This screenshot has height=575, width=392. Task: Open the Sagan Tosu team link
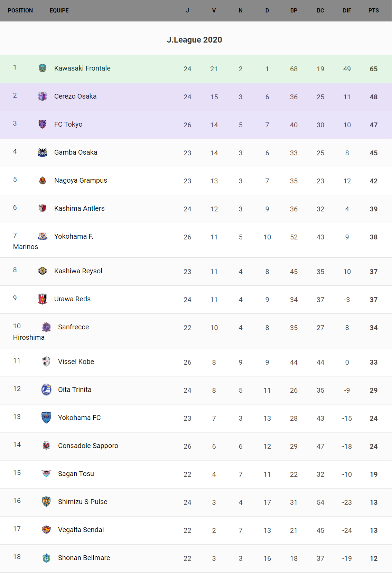[x=76, y=474]
